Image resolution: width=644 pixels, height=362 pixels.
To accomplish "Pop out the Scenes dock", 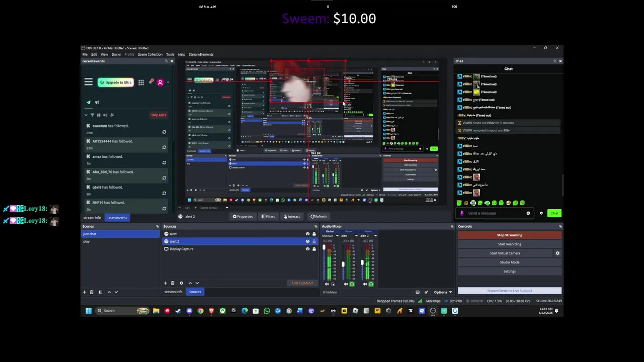I will (x=157, y=226).
